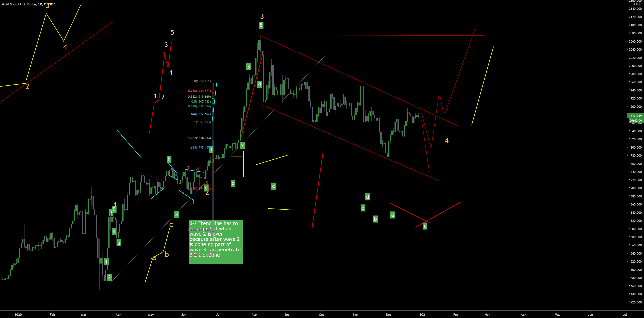Click the Aug label on the time axis

(x=254, y=315)
